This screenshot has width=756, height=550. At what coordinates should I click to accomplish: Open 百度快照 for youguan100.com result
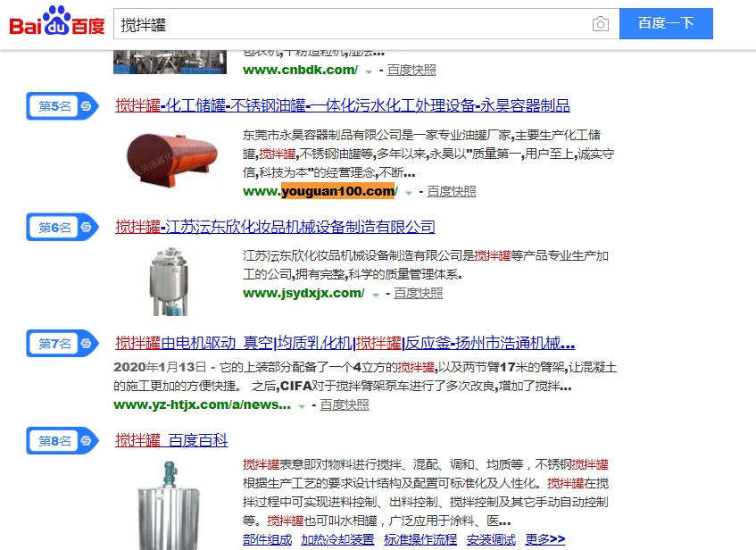[452, 192]
